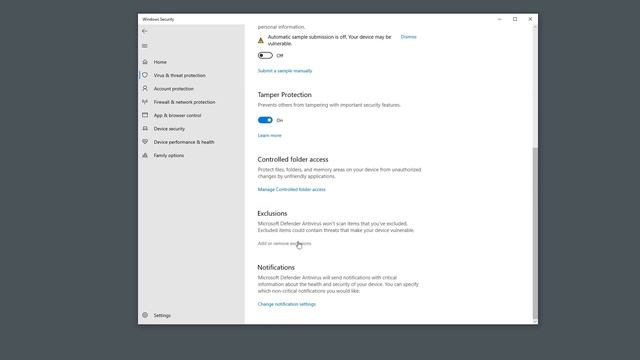
Task: Open Firewall & network protection
Action: pos(184,102)
